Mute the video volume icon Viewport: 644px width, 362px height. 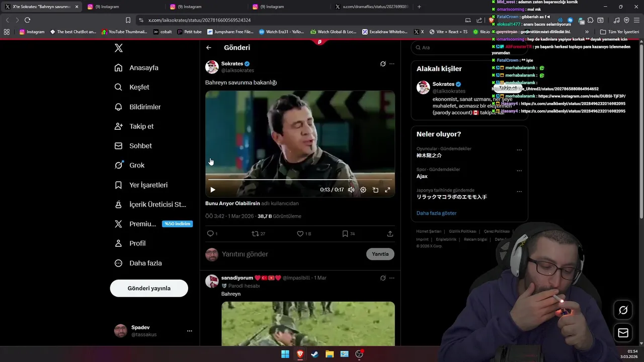(351, 190)
